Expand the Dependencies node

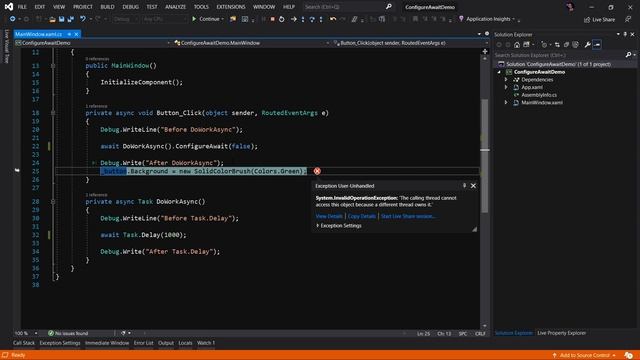coord(506,80)
